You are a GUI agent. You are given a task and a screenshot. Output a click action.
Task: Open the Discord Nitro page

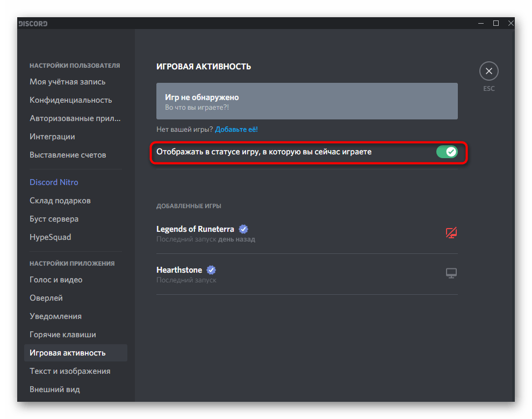(x=54, y=182)
